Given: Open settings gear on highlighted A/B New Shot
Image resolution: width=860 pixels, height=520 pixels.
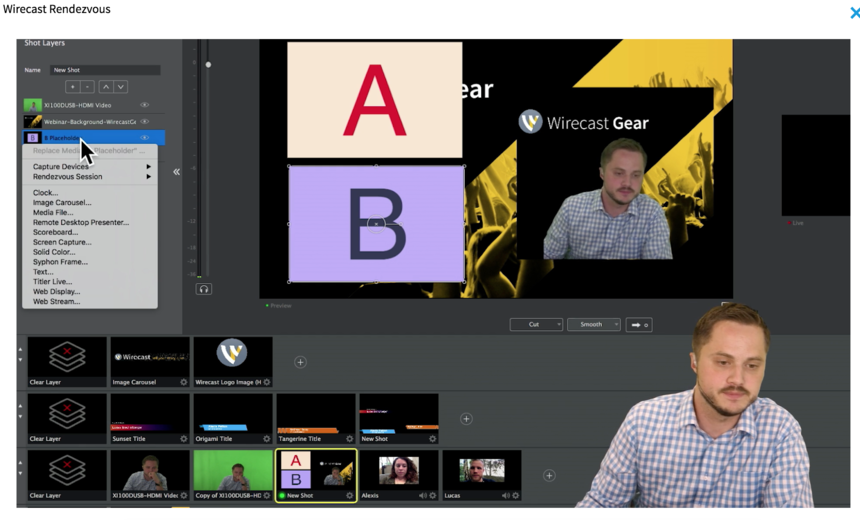Looking at the screenshot, I should coord(349,495).
